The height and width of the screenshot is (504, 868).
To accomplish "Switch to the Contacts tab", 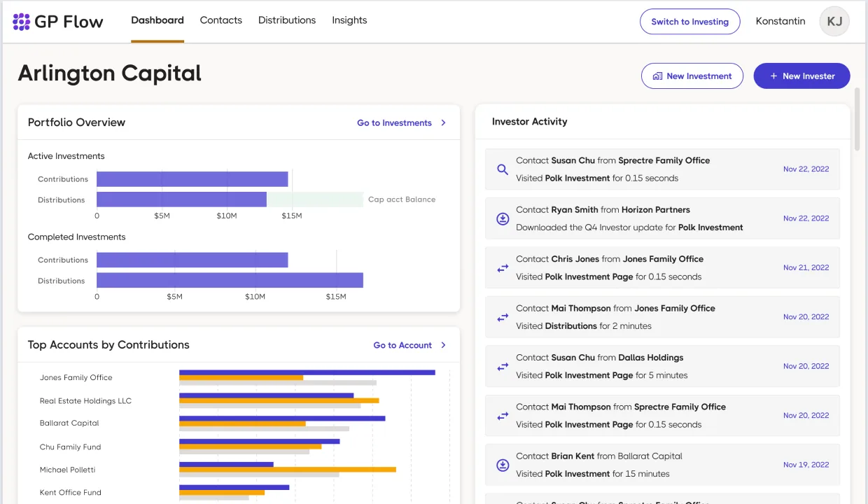I will tap(221, 20).
